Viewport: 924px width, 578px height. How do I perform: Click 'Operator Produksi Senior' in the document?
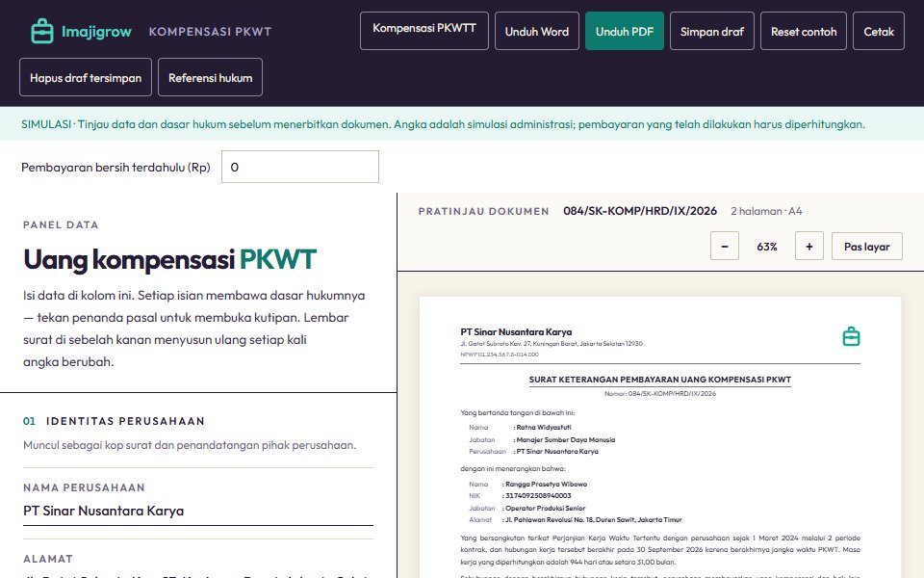545,508
